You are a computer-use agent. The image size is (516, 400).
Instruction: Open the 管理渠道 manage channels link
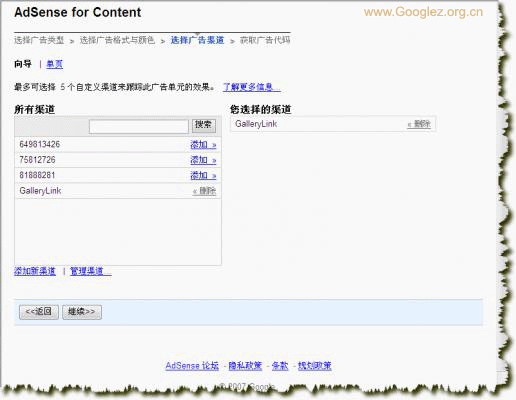click(x=91, y=271)
